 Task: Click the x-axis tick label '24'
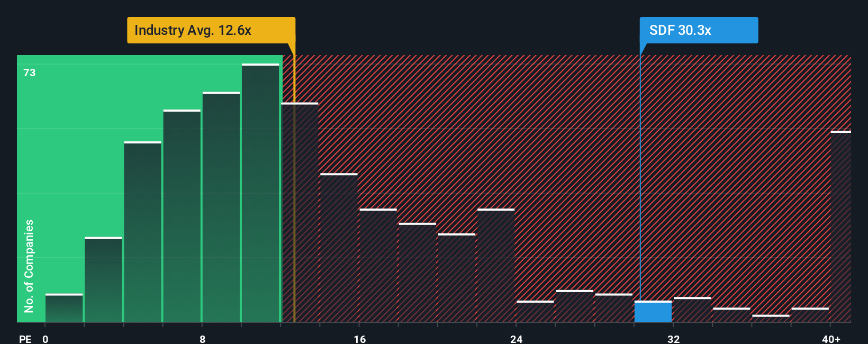click(x=517, y=339)
